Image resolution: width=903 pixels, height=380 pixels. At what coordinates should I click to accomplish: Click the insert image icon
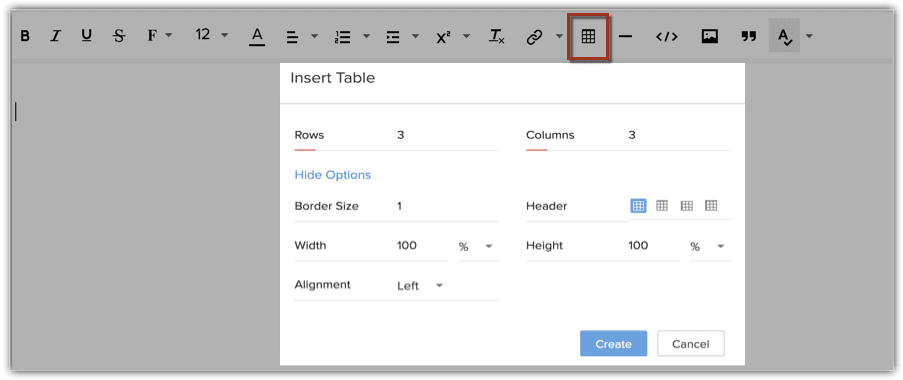(710, 36)
